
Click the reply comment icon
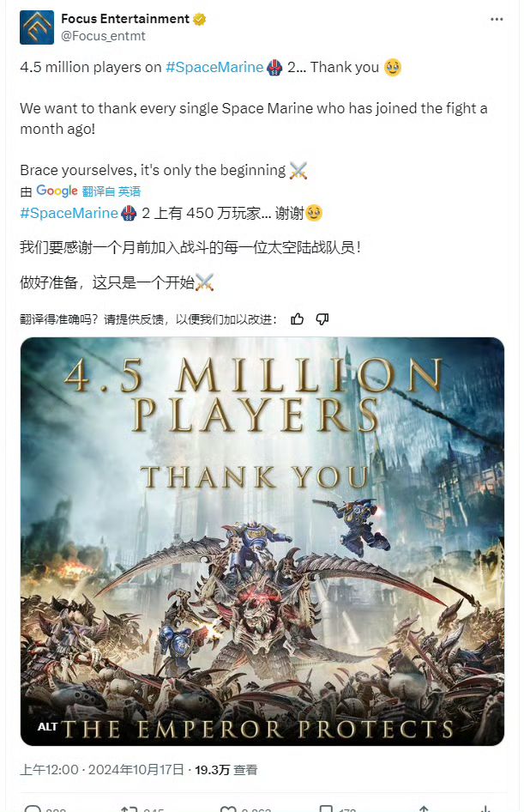(x=33, y=809)
